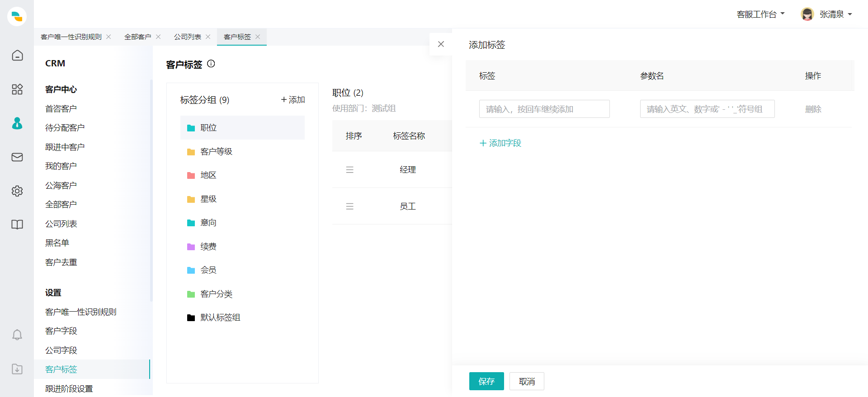Click the drag handle for 经理 row
Screen dimensions: 868x397
(x=349, y=170)
